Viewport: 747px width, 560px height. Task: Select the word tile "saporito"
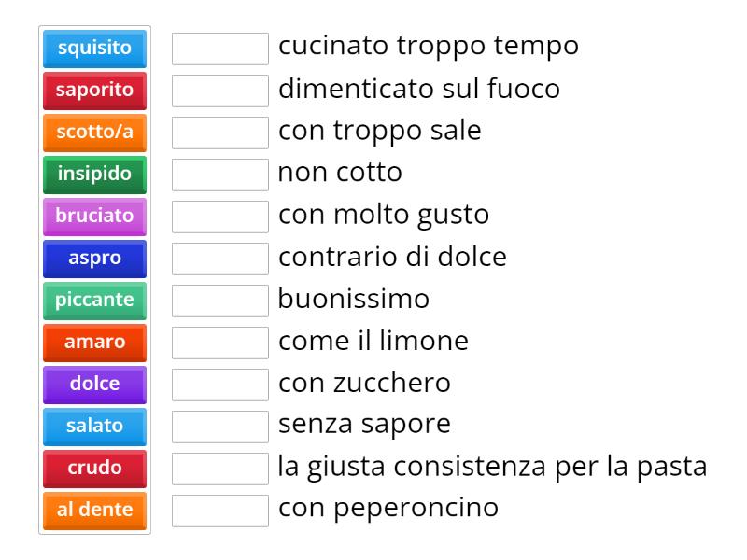pos(93,91)
